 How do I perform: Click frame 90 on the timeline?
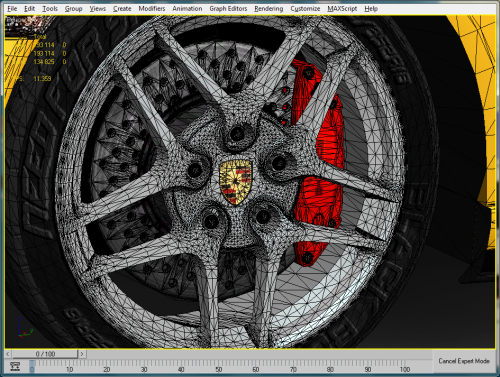368,369
